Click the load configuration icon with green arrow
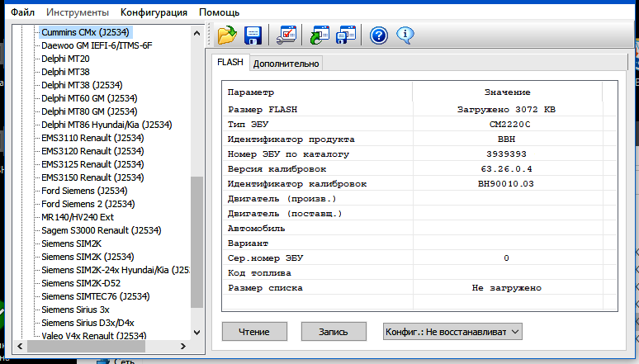 319,35
